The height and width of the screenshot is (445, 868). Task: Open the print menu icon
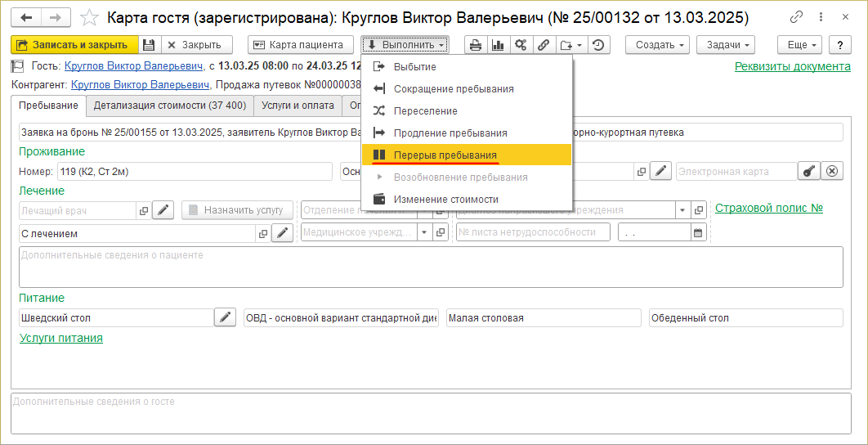pos(475,45)
